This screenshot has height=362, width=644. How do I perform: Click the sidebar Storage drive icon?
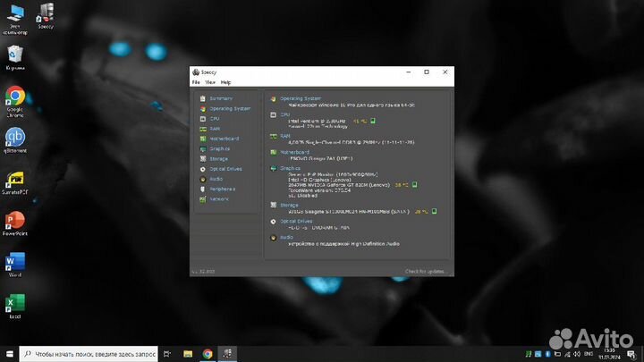point(202,159)
